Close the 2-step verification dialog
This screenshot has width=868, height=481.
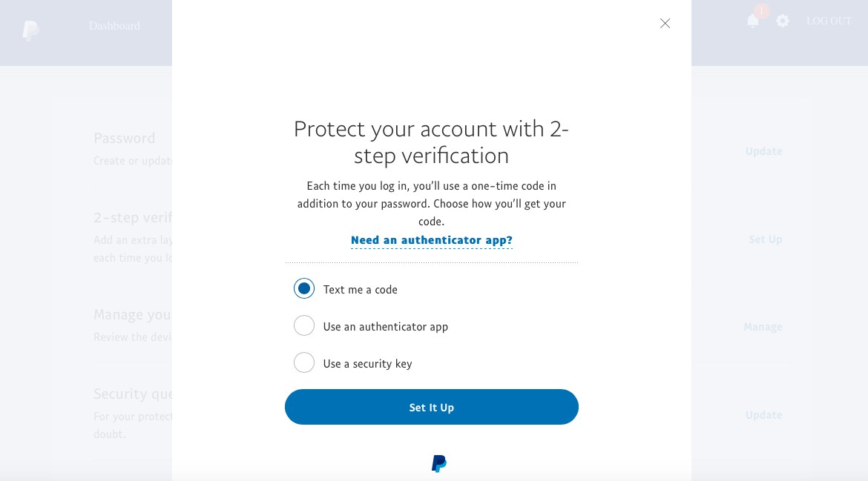[665, 23]
